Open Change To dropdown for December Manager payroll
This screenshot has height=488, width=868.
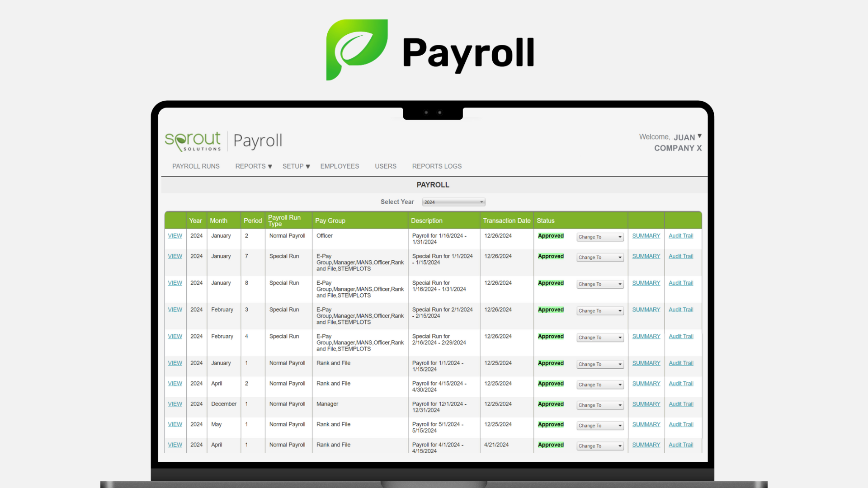pos(599,405)
